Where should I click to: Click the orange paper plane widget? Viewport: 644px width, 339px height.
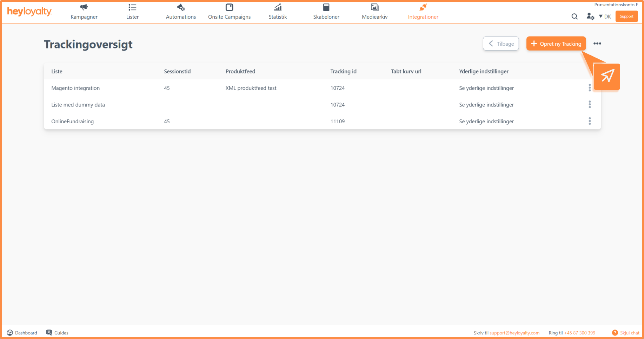(x=607, y=76)
